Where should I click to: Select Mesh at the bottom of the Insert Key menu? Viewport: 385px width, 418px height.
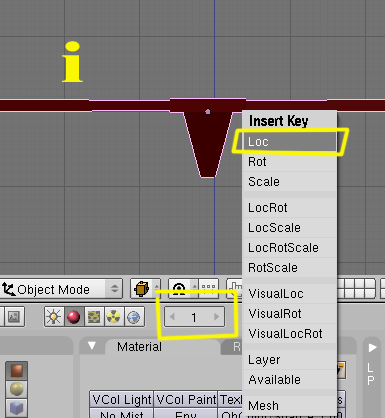tap(290, 406)
